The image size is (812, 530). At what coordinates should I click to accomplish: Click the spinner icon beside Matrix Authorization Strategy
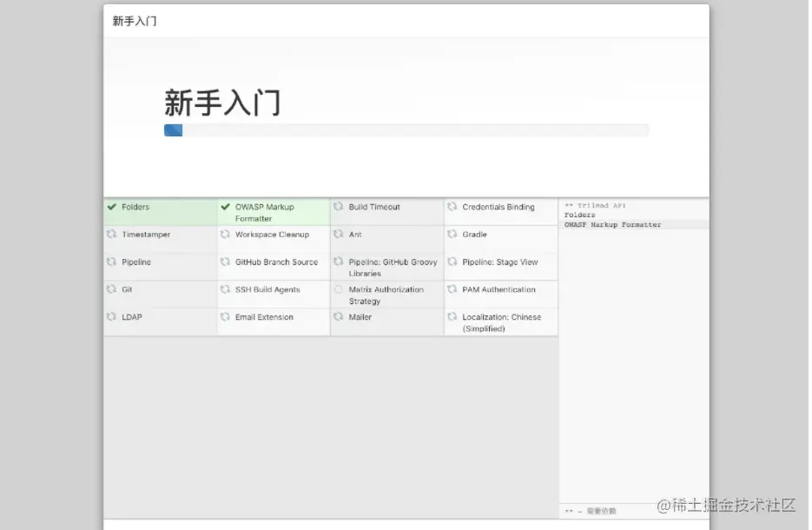[x=338, y=289]
